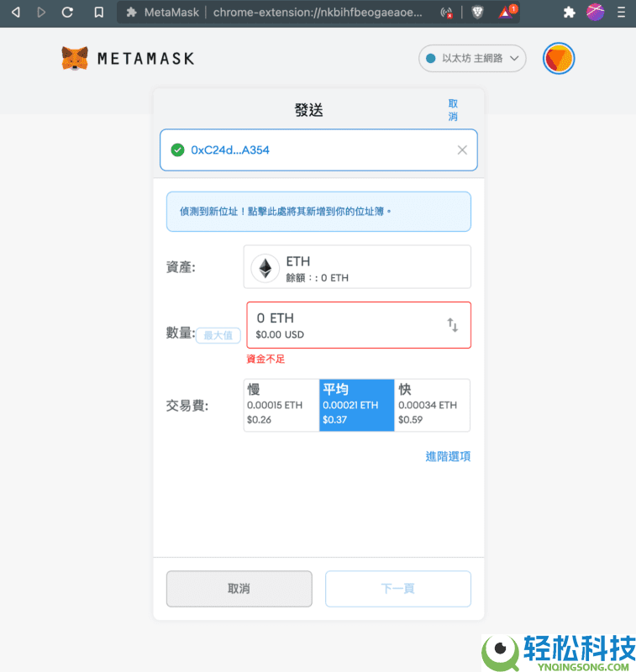Click the 下一頁 next button
The width and height of the screenshot is (636, 672).
[x=397, y=589]
